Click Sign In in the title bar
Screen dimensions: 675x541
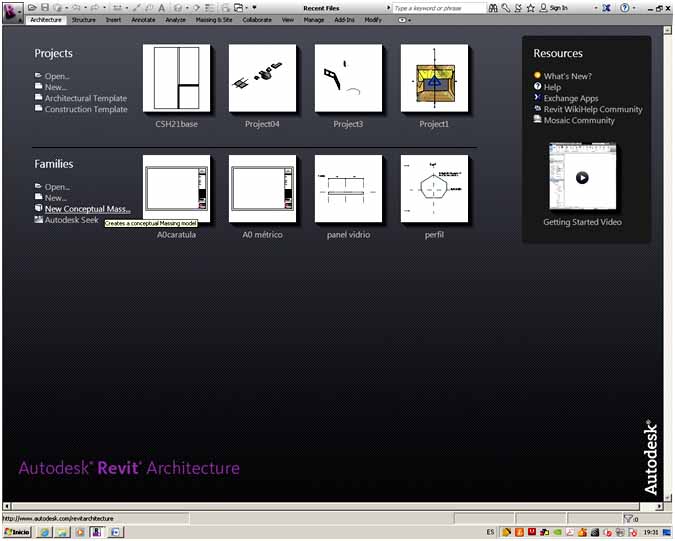tap(554, 8)
